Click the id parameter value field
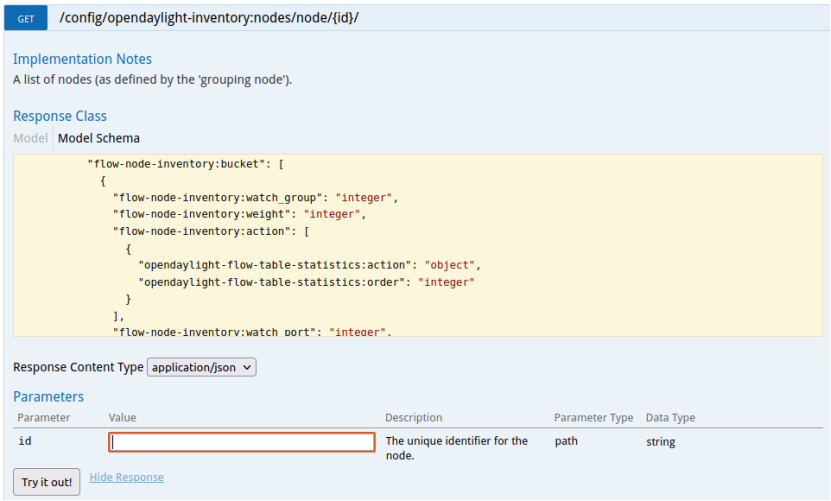The height and width of the screenshot is (501, 831). (x=242, y=442)
